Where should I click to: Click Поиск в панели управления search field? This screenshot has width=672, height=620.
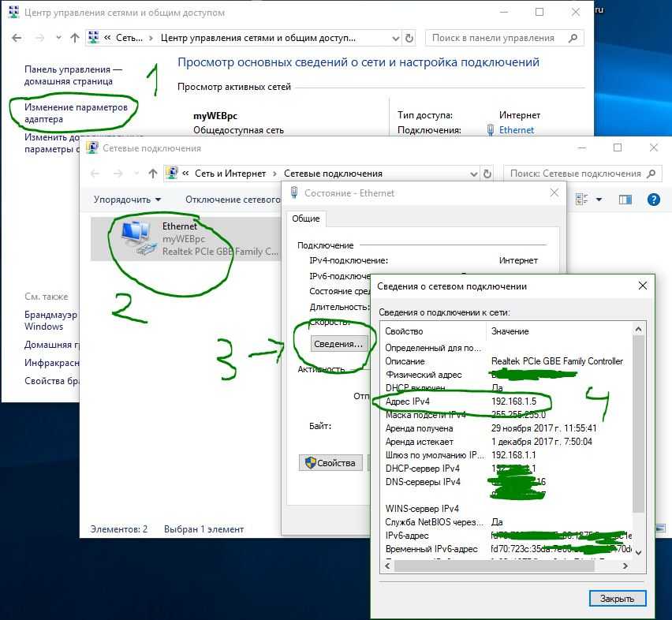click(x=505, y=38)
